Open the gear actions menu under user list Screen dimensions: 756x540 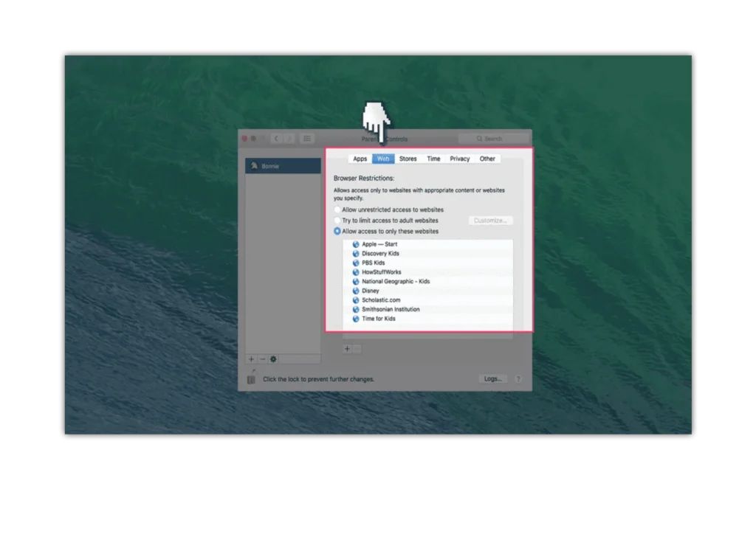(x=273, y=359)
